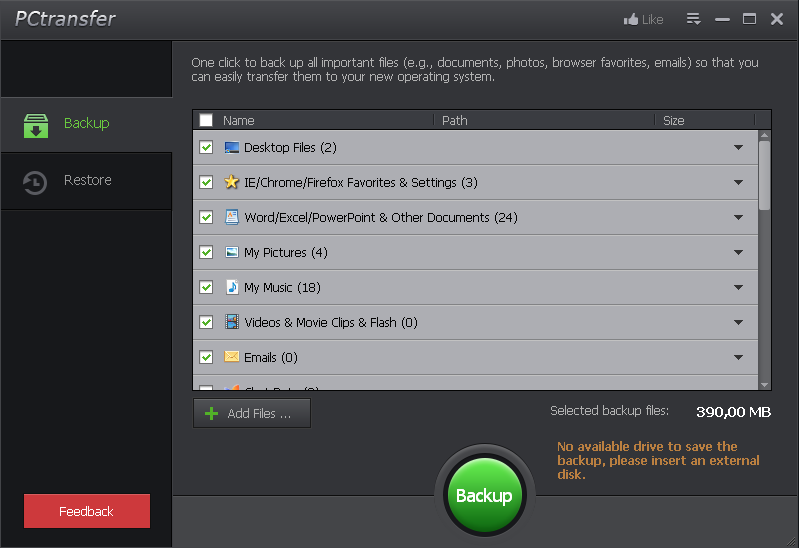Screen dimensions: 799x548
Task: Click the Add Files button
Action: [252, 413]
